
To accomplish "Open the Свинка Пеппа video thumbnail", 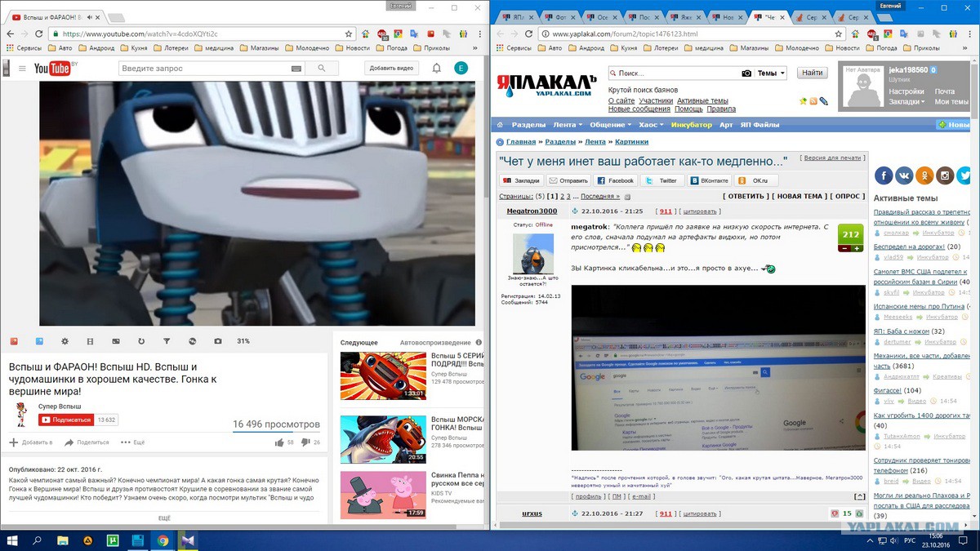I will click(x=383, y=495).
